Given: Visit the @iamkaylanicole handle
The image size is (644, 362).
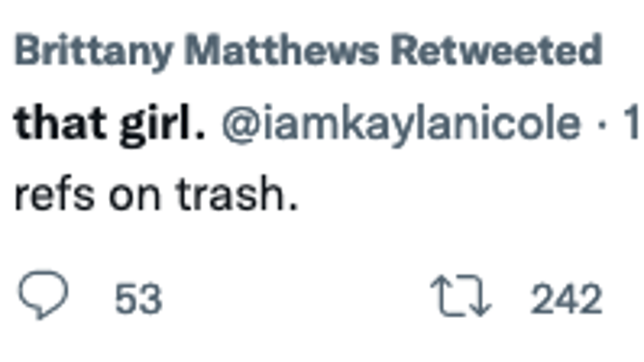Looking at the screenshot, I should [401, 124].
